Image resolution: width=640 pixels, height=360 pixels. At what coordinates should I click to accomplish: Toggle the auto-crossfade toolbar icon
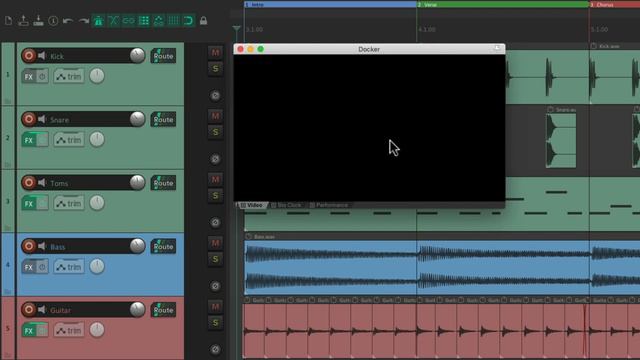113,20
